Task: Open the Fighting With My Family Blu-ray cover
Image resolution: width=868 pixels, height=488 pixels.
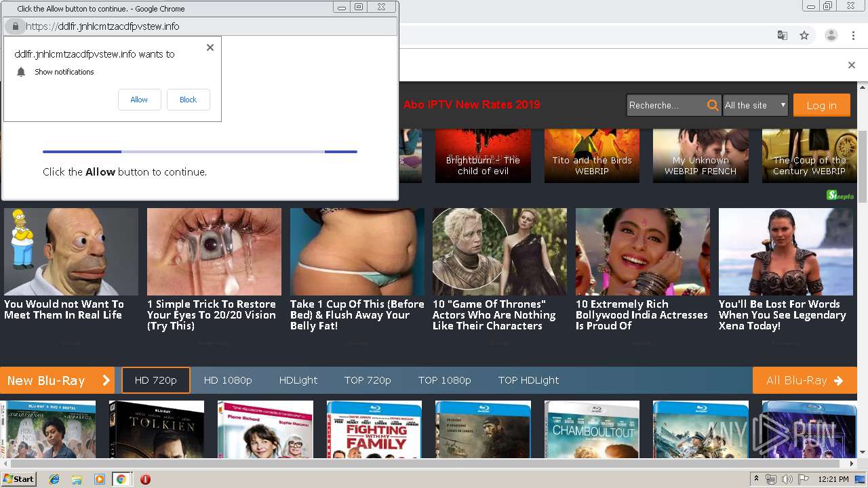Action: point(374,429)
